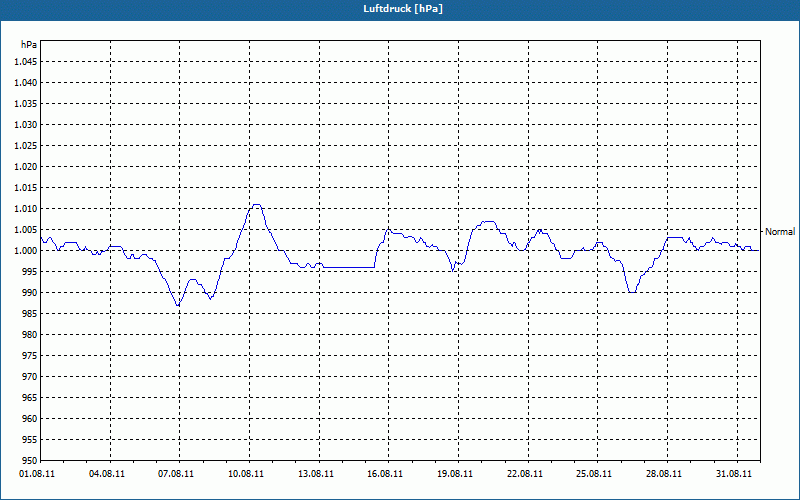Click the 01.08.11 date label
The image size is (800, 500).
tap(37, 474)
